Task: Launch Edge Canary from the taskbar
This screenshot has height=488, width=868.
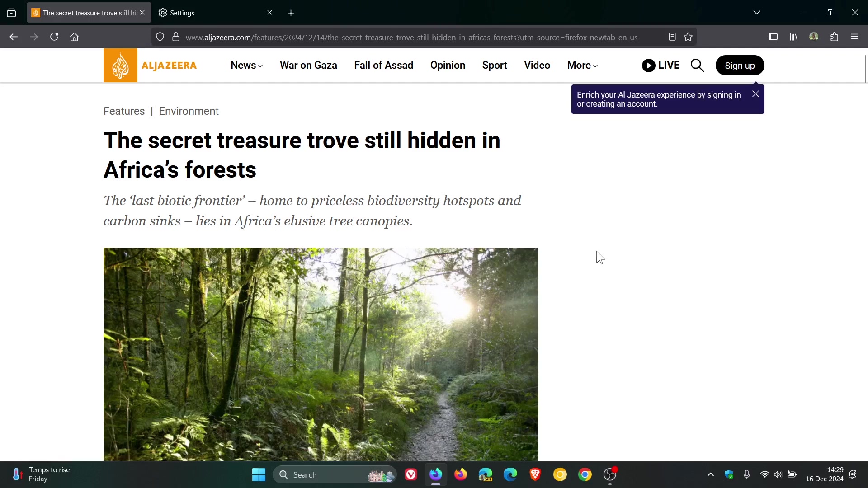Action: pos(486,474)
